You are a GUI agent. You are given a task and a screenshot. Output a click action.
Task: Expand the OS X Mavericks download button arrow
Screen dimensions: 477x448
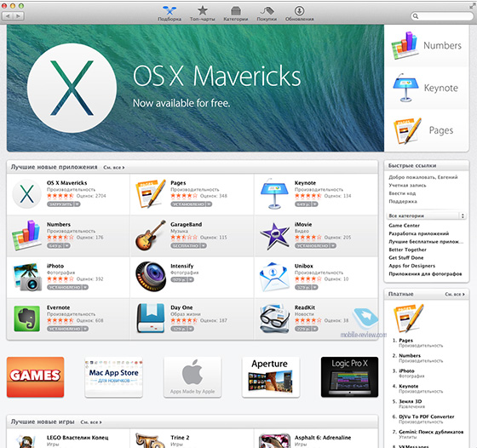78,204
